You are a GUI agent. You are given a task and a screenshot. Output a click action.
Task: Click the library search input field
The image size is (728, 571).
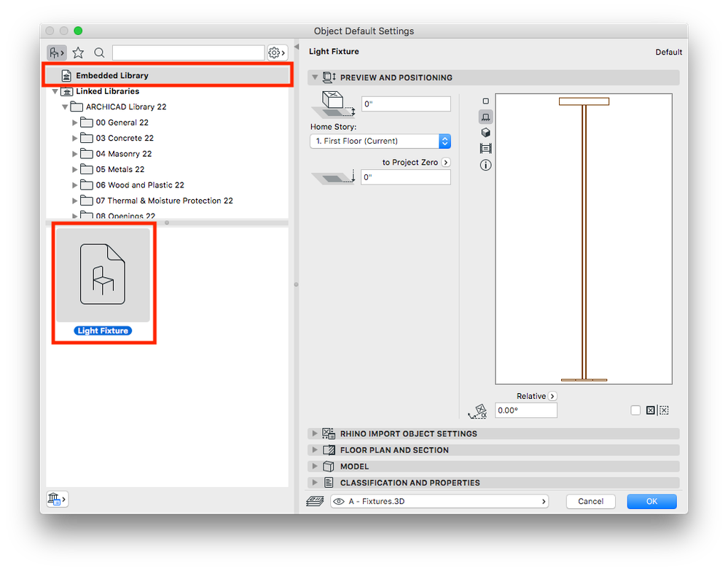[188, 53]
